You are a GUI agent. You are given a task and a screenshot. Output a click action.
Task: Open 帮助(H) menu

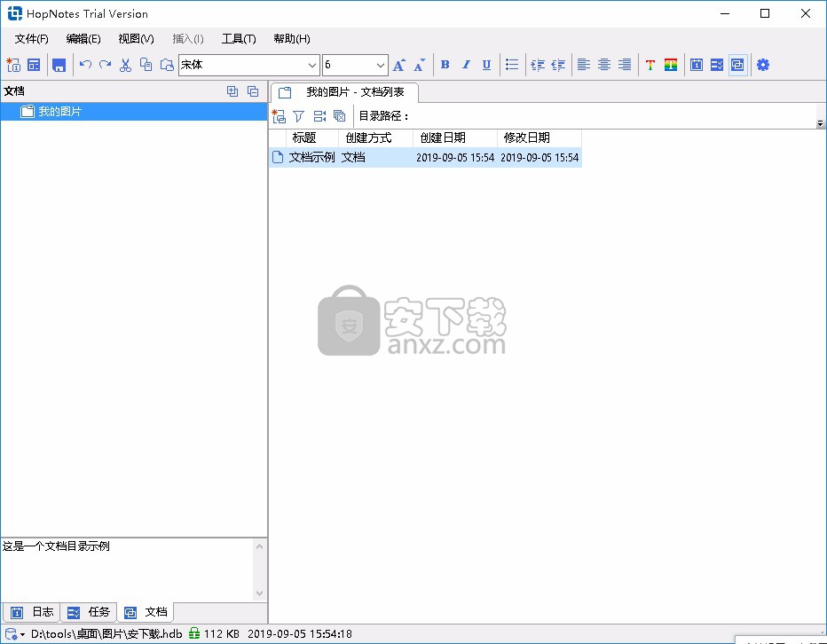292,38
